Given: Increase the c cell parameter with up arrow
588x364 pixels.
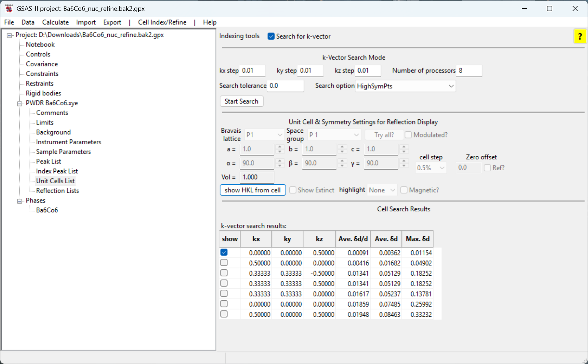Looking at the screenshot, I should (404, 146).
